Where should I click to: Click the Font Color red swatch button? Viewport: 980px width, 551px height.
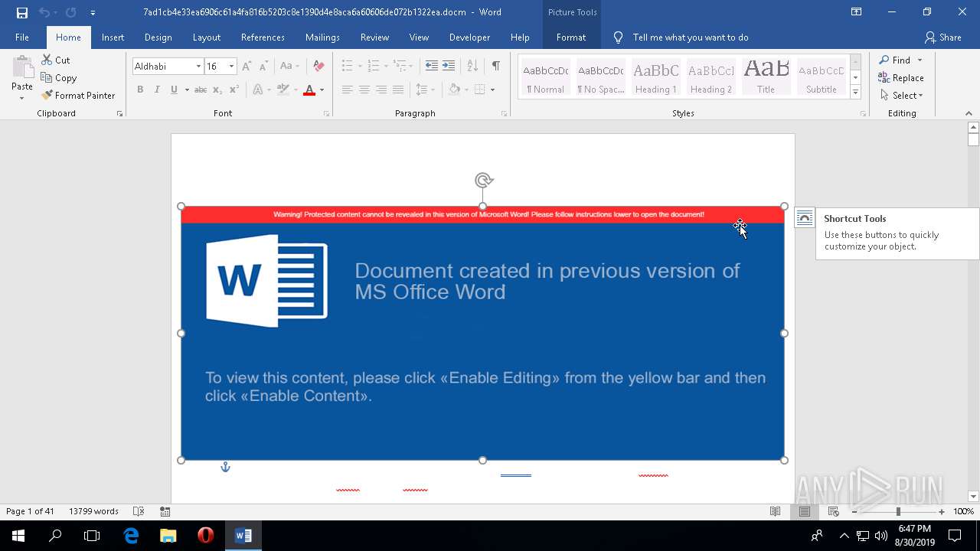point(309,90)
